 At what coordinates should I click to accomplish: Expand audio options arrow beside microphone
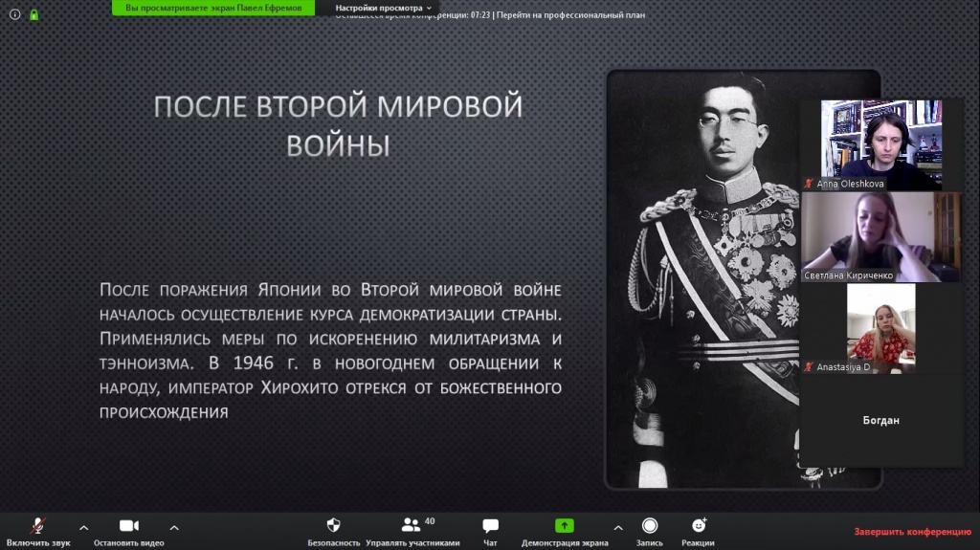pyautogui.click(x=83, y=527)
